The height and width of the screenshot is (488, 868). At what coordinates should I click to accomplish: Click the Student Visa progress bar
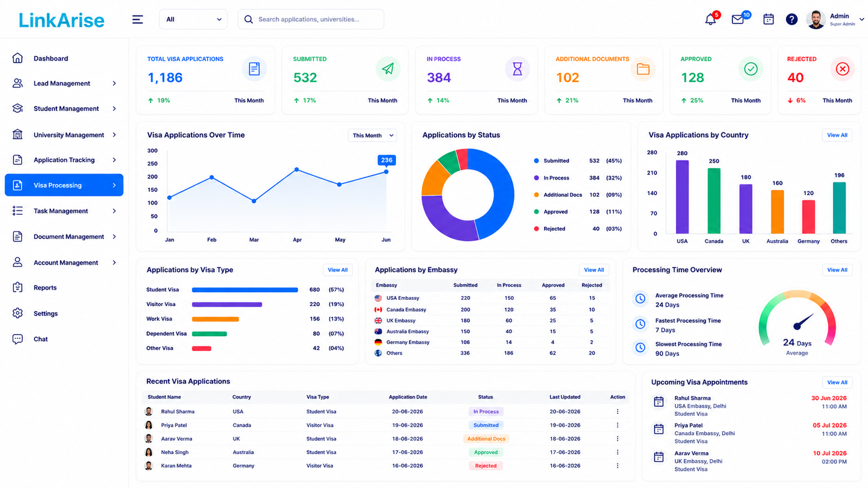(x=245, y=290)
